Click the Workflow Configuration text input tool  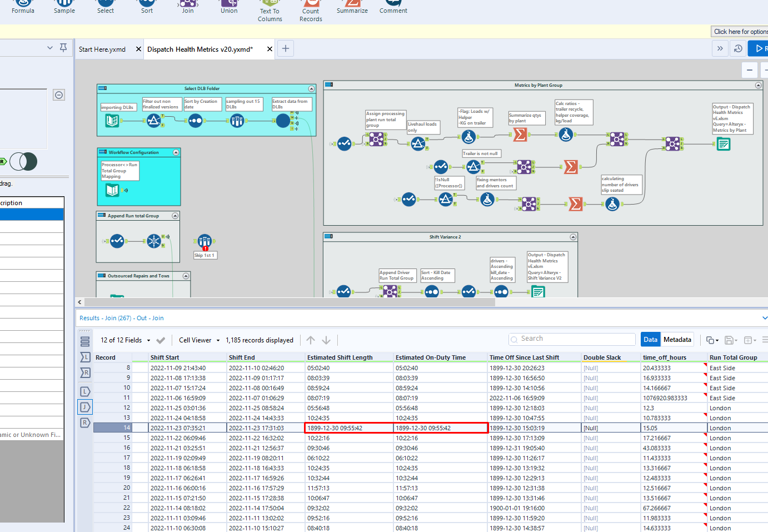[112, 190]
